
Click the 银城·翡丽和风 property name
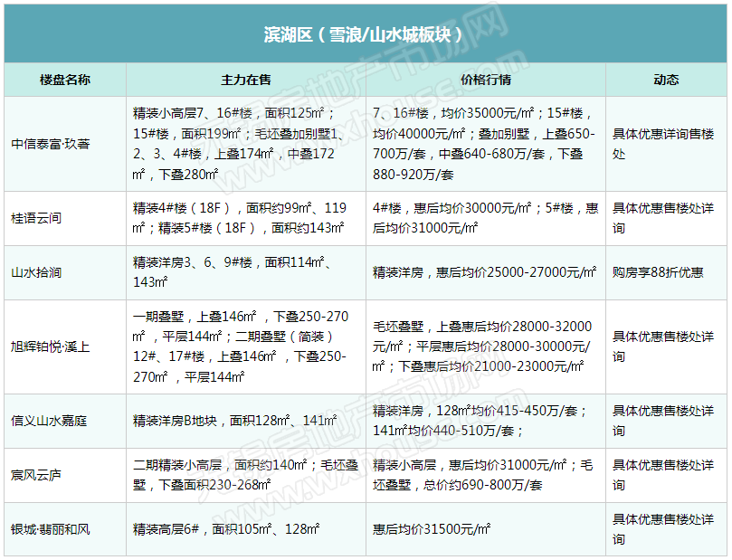tap(51, 529)
